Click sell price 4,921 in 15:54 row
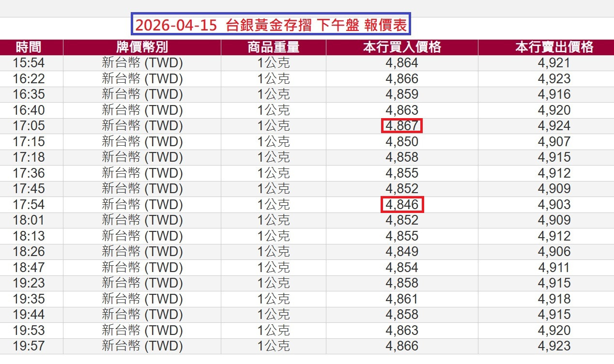Image resolution: width=614 pixels, height=364 pixels. tap(554, 63)
